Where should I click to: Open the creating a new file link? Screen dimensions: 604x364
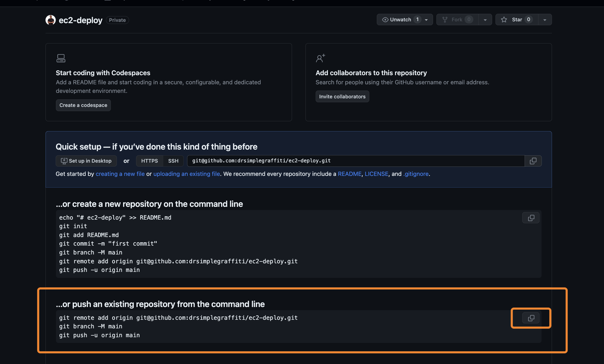tap(120, 174)
